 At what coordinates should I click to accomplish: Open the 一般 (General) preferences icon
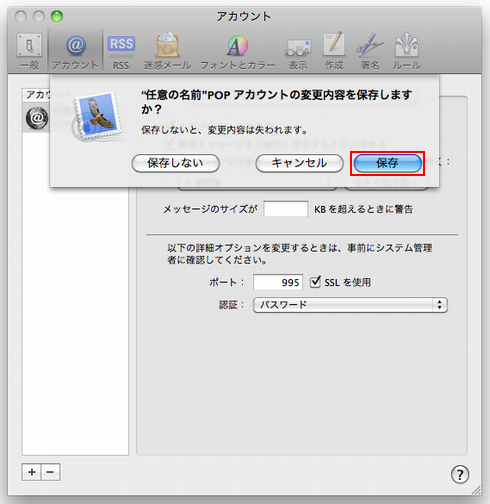point(29,51)
